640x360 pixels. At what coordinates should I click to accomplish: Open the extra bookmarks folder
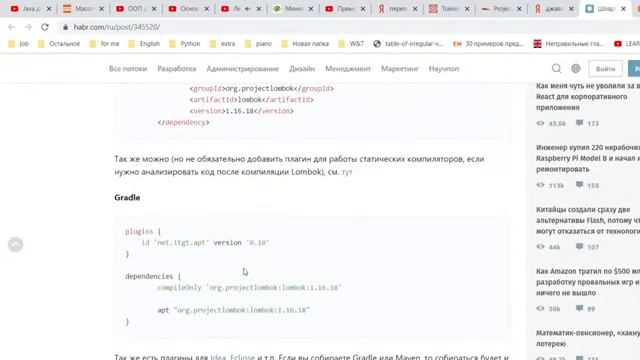point(222,44)
